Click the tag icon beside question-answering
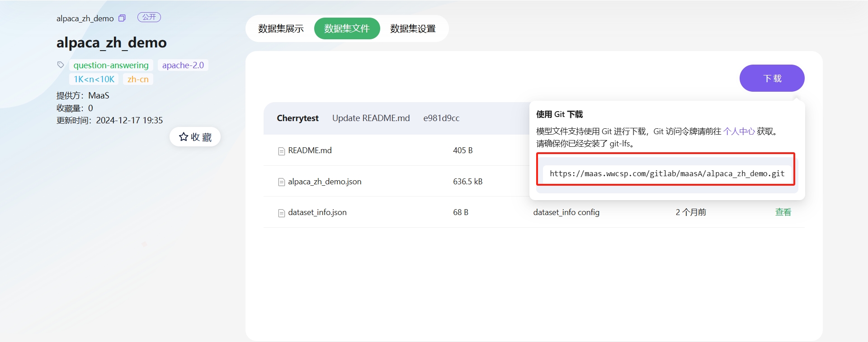 click(x=61, y=65)
